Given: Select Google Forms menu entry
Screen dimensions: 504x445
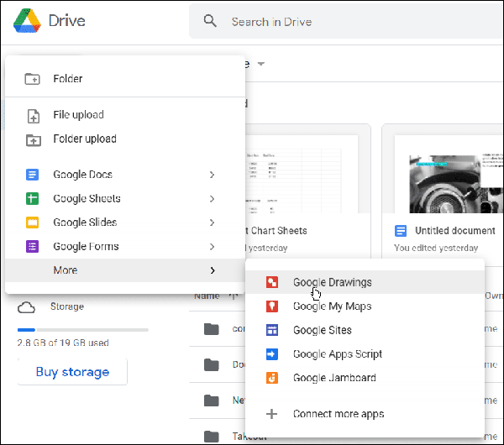Looking at the screenshot, I should (125, 247).
